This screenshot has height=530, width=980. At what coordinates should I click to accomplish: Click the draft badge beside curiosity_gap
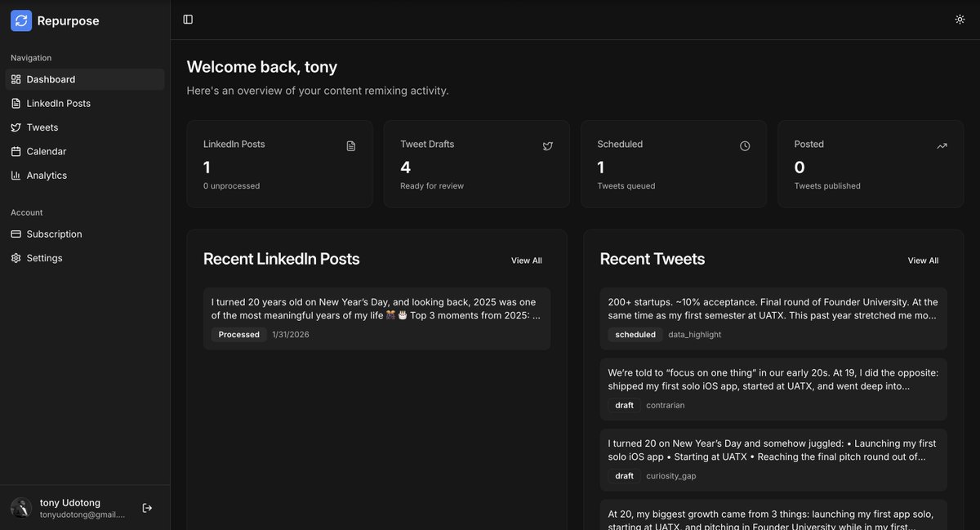pos(625,476)
